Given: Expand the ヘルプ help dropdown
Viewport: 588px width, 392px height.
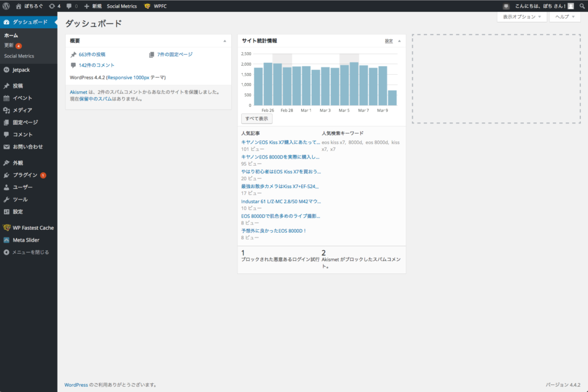Looking at the screenshot, I should pos(564,17).
